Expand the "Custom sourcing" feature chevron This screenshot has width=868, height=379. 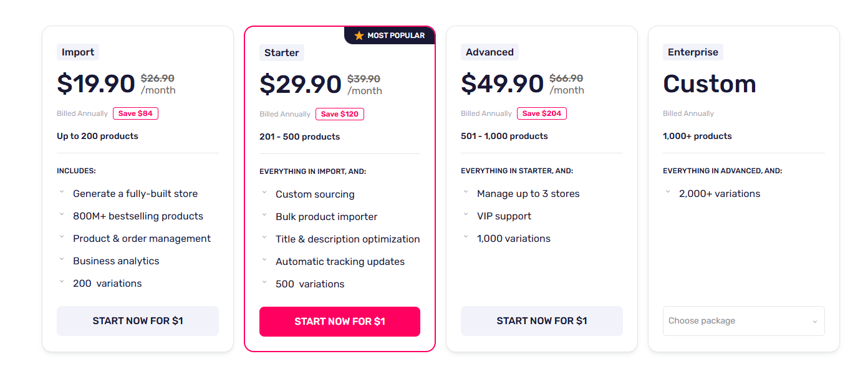tap(264, 193)
